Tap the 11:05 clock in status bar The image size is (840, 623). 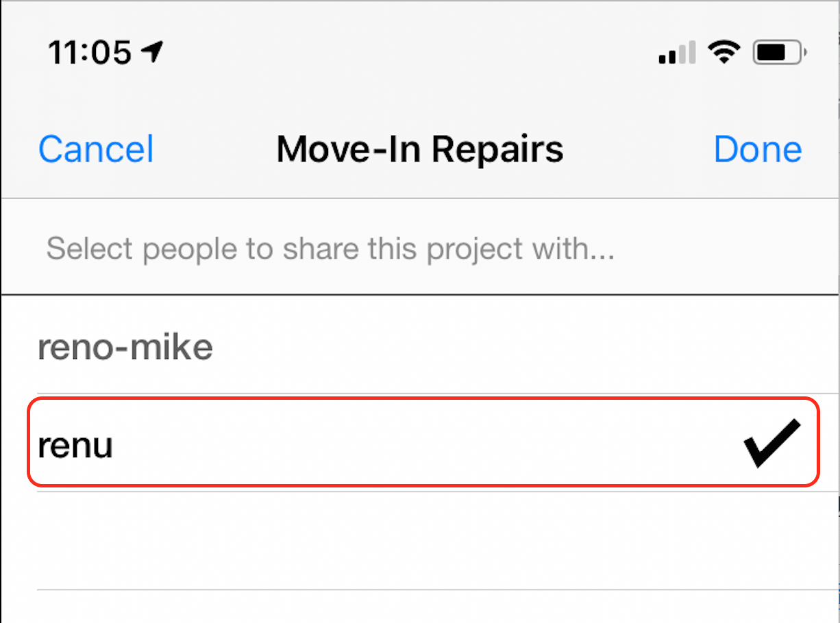click(90, 52)
